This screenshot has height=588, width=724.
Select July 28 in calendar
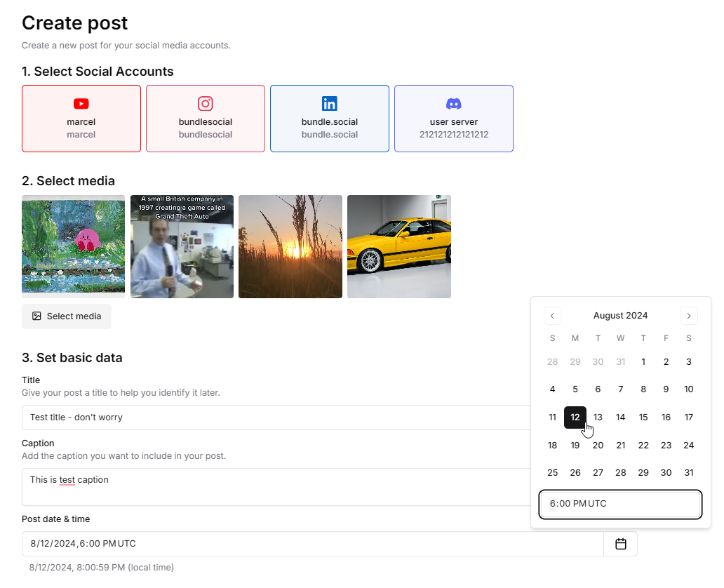point(552,362)
